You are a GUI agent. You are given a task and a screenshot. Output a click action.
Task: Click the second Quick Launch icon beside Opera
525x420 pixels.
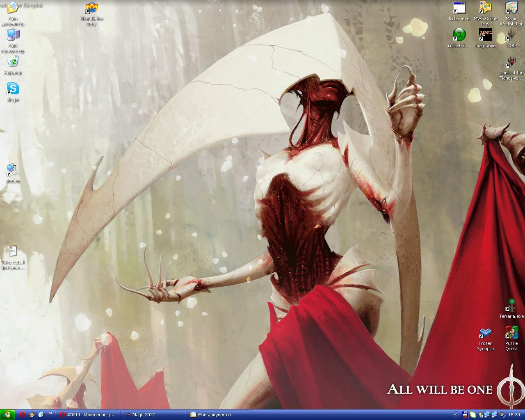[x=32, y=415]
